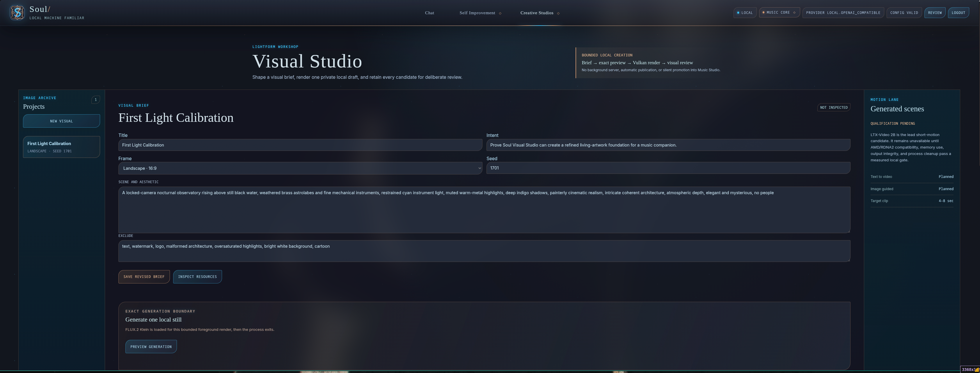
Task: Click the Generated scenes heading
Action: pos(897,109)
